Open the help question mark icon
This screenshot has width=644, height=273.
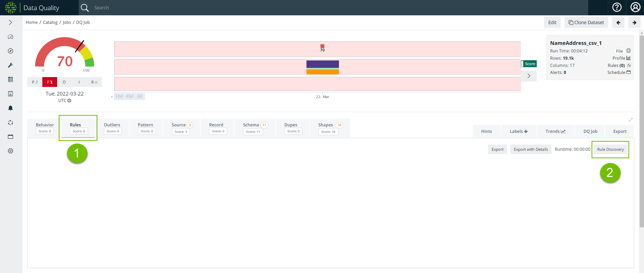tap(617, 8)
